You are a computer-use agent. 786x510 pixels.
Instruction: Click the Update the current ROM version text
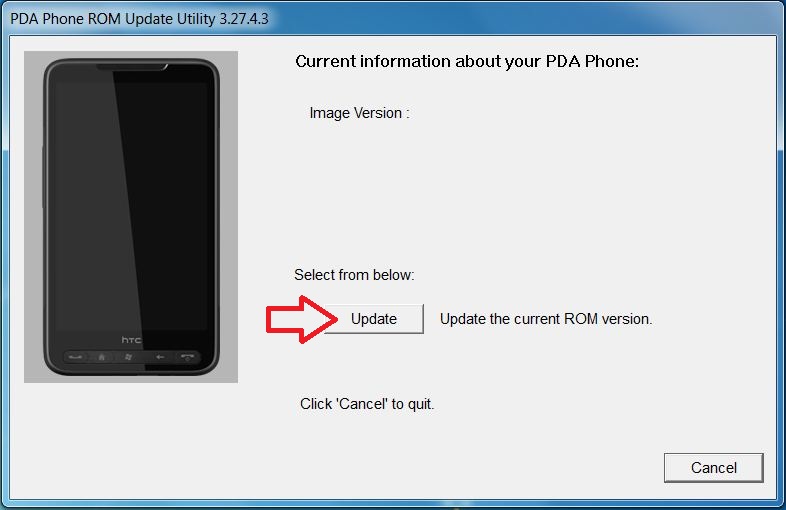(x=546, y=319)
